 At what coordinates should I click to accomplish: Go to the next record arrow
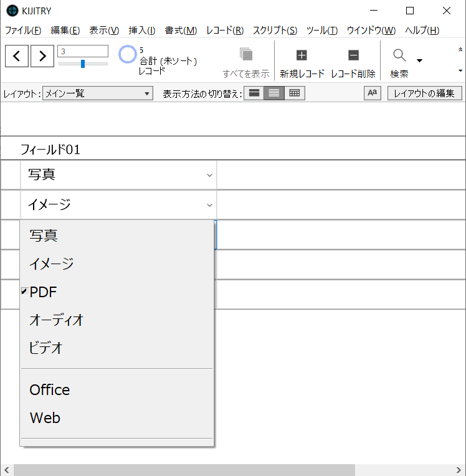point(42,56)
